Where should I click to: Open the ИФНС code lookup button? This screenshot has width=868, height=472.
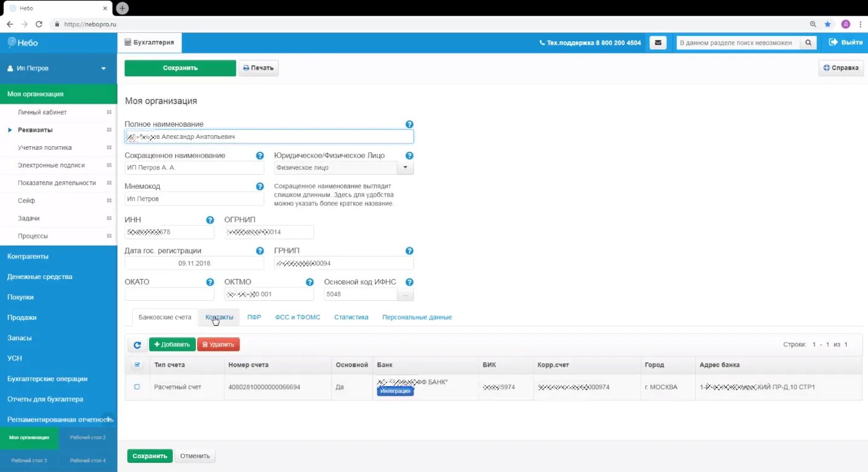click(405, 294)
